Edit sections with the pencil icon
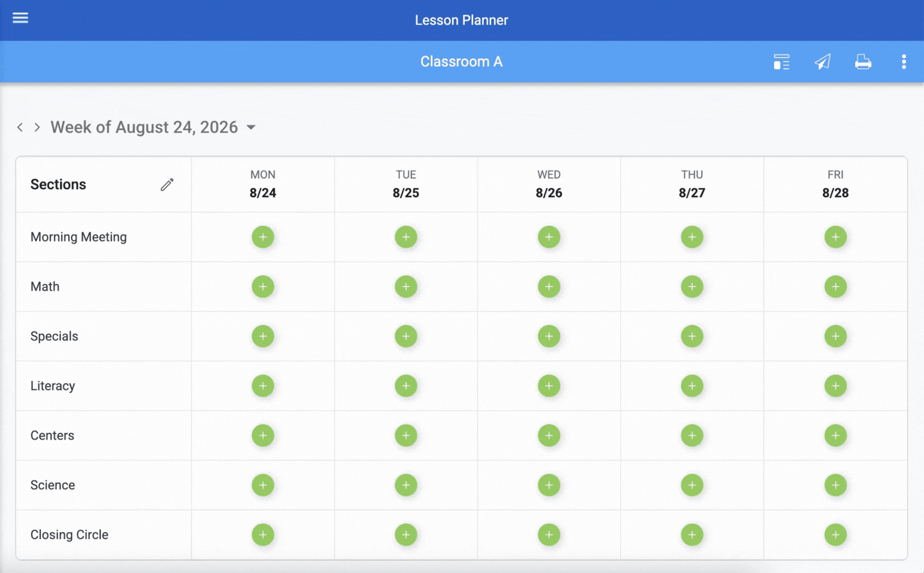924x573 pixels. pos(167,184)
